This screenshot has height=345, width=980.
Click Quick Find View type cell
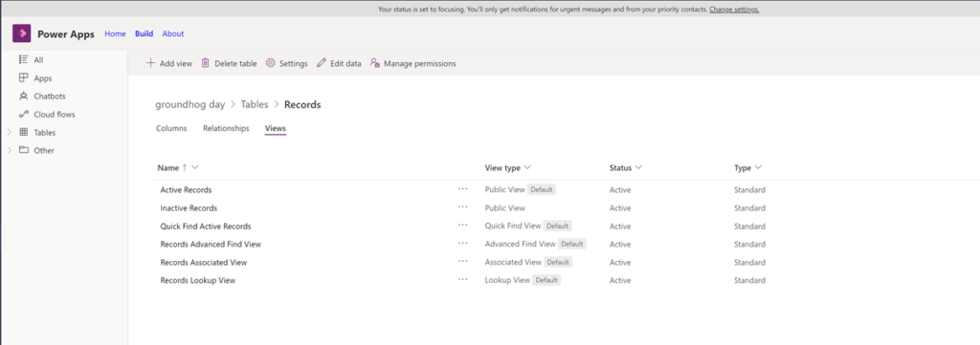click(513, 226)
